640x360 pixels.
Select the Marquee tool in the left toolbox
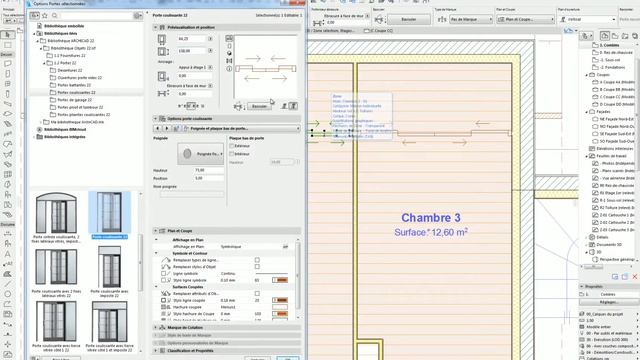pos(7,45)
